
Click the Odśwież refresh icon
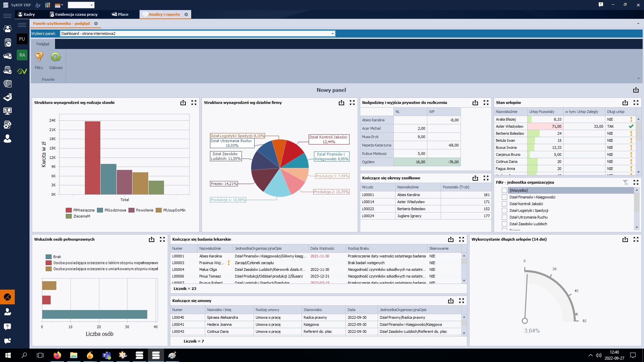pyautogui.click(x=56, y=57)
